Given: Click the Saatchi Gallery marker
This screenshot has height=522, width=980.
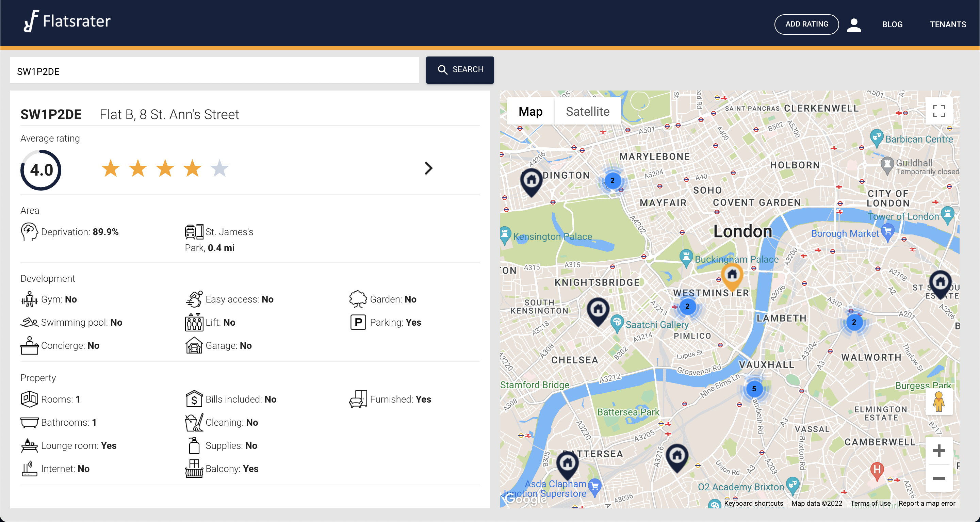Looking at the screenshot, I should (617, 324).
